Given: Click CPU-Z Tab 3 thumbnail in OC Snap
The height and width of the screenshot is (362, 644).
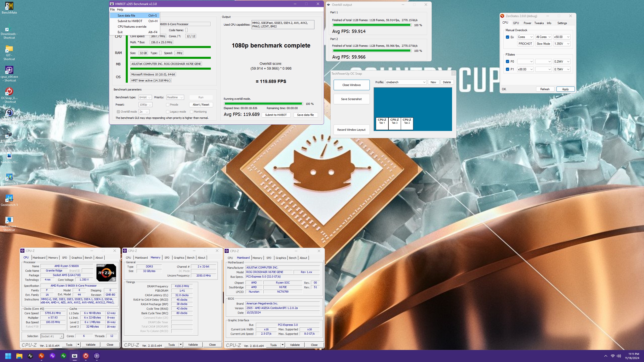Looking at the screenshot, I should (x=394, y=124).
